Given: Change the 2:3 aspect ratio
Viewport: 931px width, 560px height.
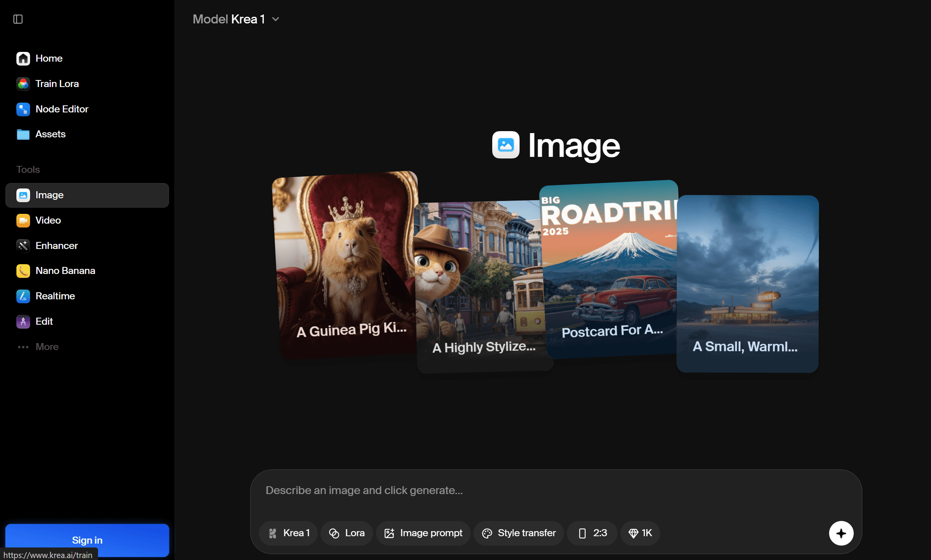Looking at the screenshot, I should point(592,533).
